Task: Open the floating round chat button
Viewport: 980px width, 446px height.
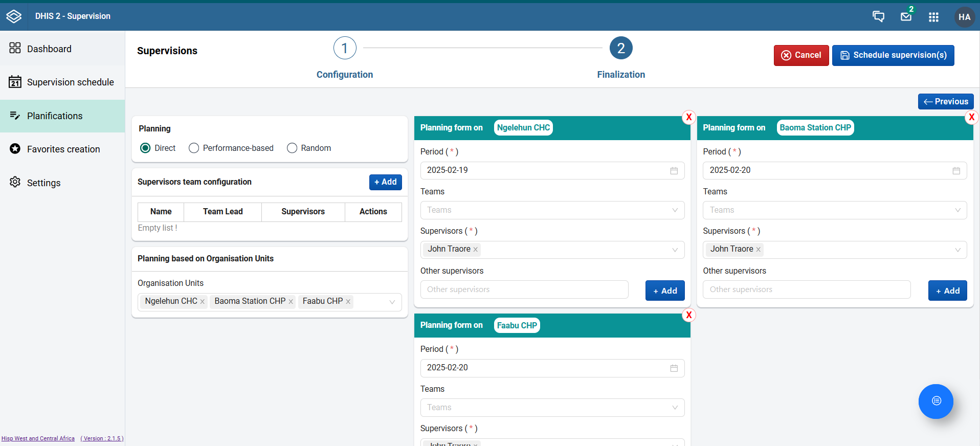Action: (x=936, y=401)
